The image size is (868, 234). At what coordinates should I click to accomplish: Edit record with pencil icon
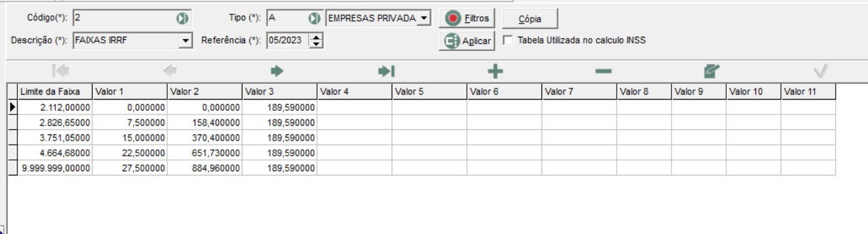point(712,72)
